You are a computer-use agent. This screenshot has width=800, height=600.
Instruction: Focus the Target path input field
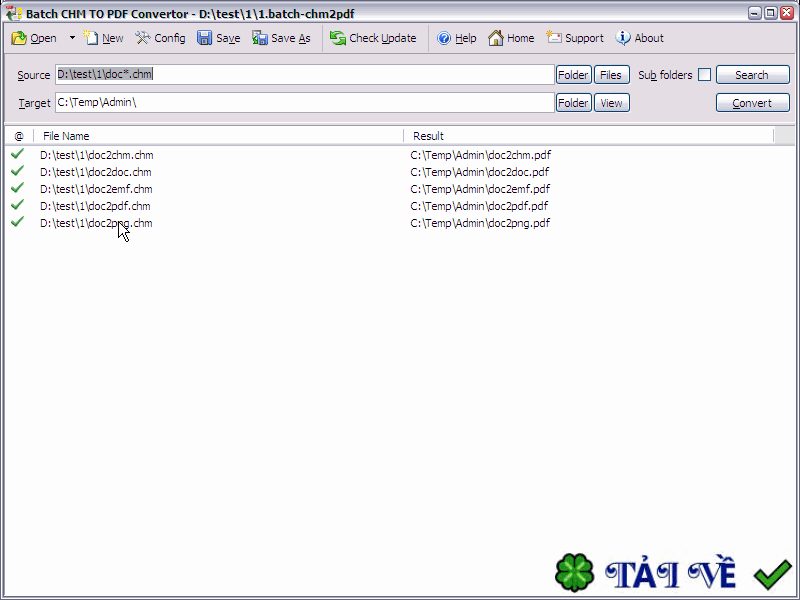click(x=305, y=103)
